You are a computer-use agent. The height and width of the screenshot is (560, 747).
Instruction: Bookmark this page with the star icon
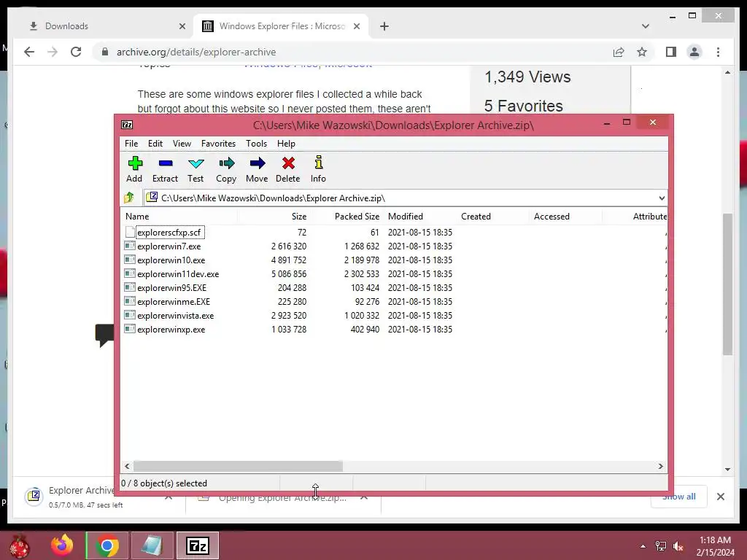coord(642,52)
